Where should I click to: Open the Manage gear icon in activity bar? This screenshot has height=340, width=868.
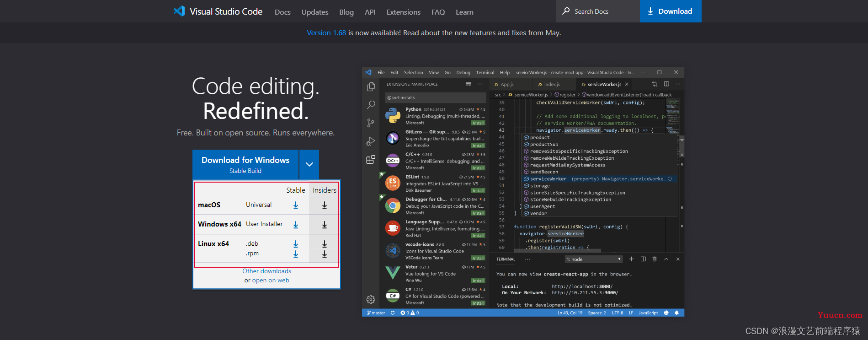[x=371, y=300]
